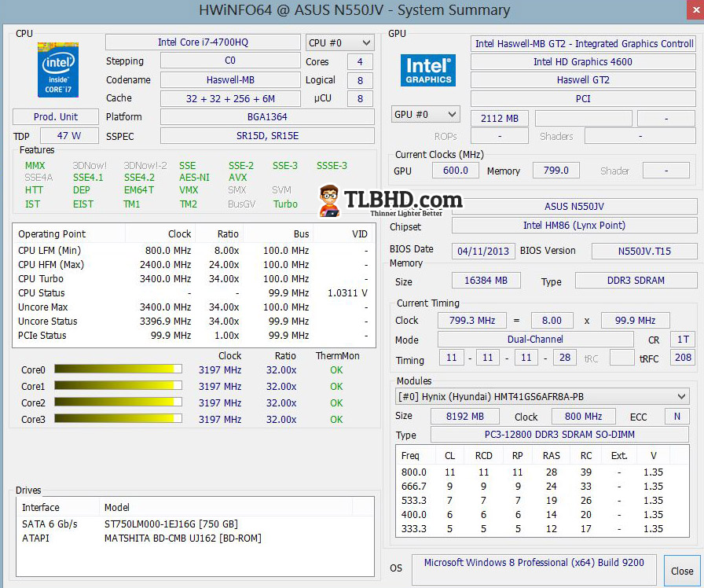Select the CPU HFM (Max) row
Viewport: 704px width, 588px height.
[193, 265]
